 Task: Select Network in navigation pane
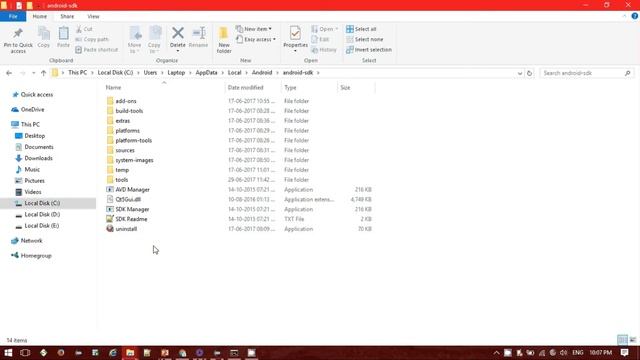click(31, 240)
